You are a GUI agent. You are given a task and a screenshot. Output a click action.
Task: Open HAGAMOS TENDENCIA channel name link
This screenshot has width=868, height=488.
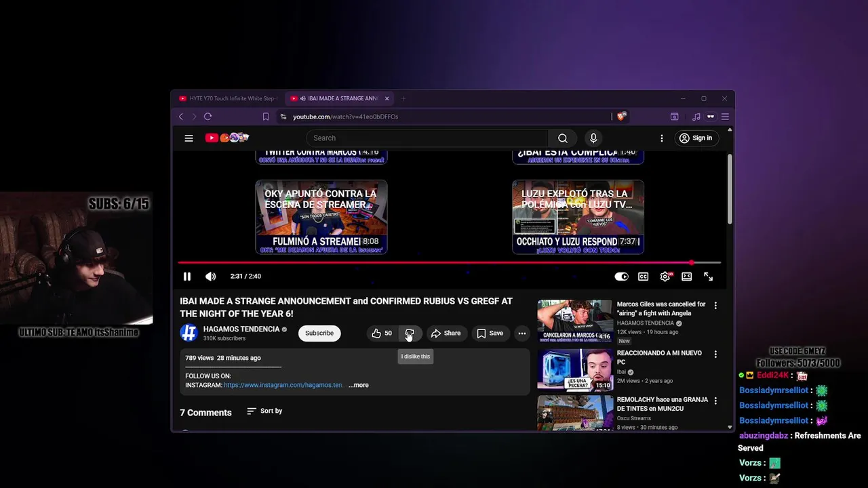coord(241,329)
